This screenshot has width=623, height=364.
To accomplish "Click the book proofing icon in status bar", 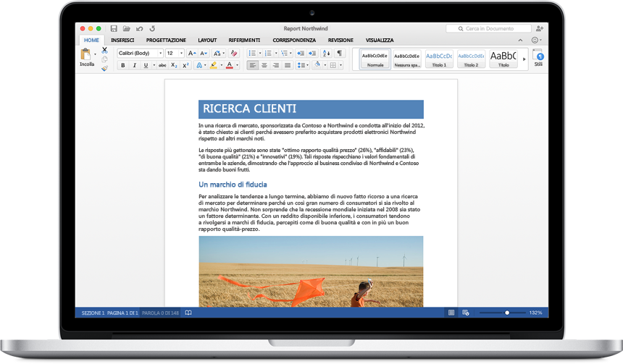I will (188, 313).
